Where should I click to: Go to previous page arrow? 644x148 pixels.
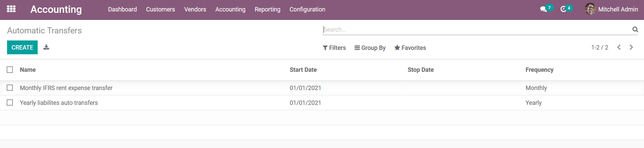point(619,48)
